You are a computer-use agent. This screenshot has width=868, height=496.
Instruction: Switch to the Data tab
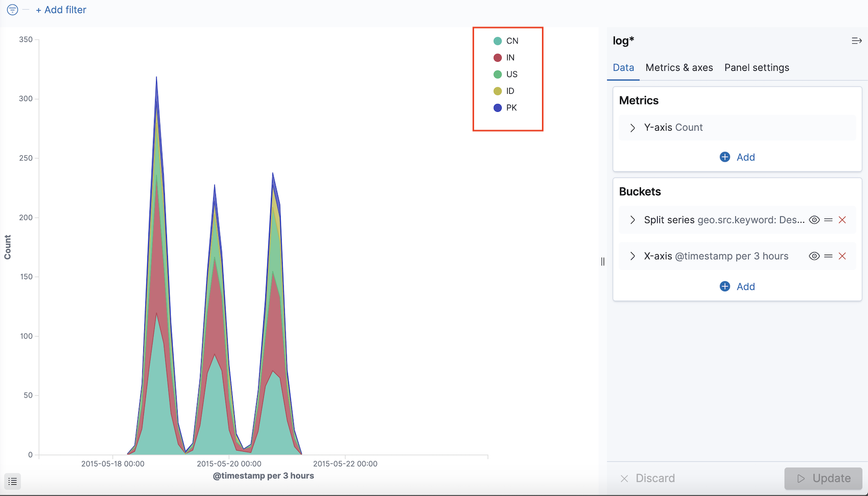623,67
